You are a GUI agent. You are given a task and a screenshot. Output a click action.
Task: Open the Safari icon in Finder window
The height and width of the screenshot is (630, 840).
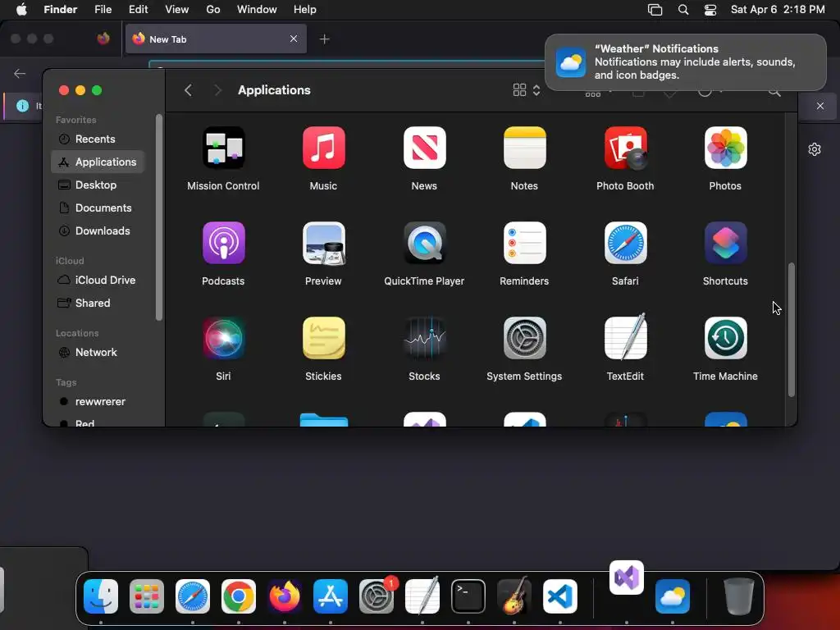point(625,243)
